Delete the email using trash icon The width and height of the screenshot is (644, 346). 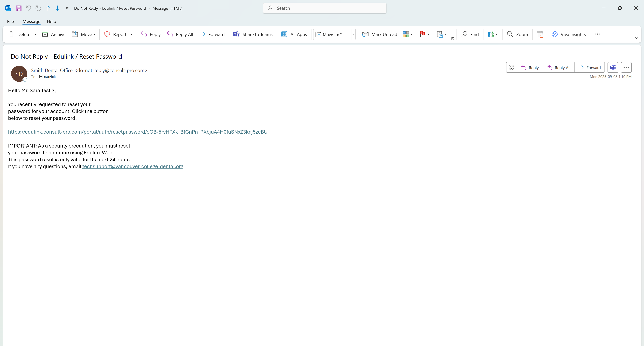pos(19,34)
